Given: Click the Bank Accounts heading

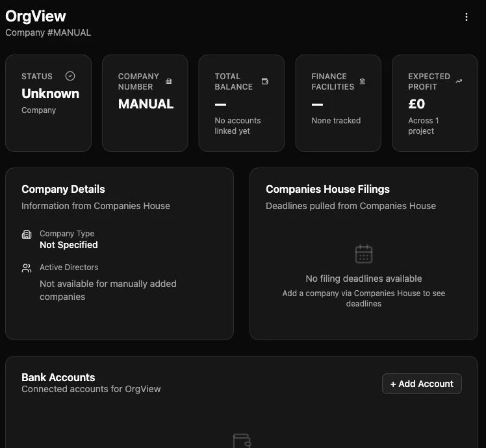Looking at the screenshot, I should 58,377.
